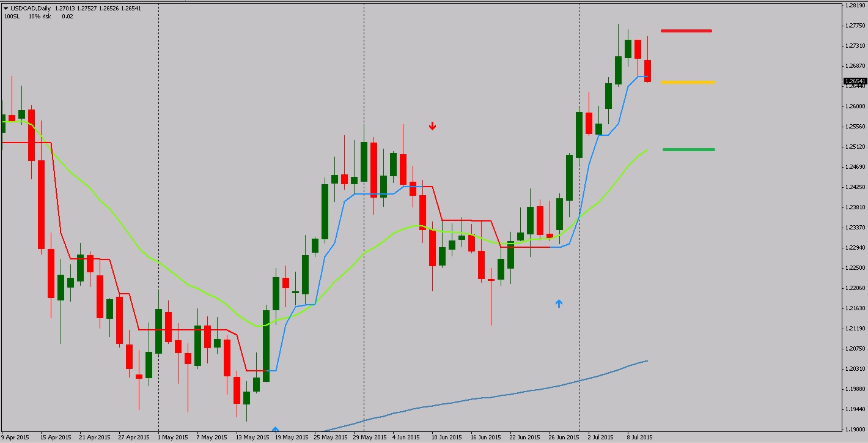Click the 27 Apr 2015 date label
The image size is (868, 443).
(134, 437)
